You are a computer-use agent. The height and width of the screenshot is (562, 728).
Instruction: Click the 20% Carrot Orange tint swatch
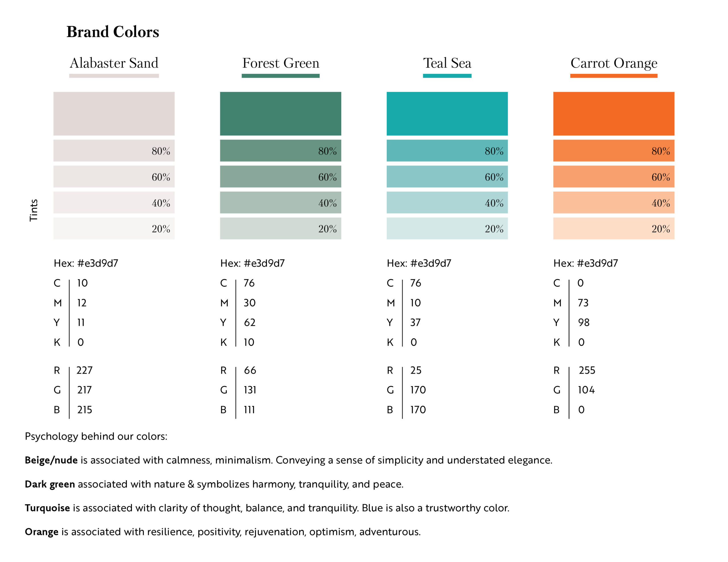click(x=614, y=228)
